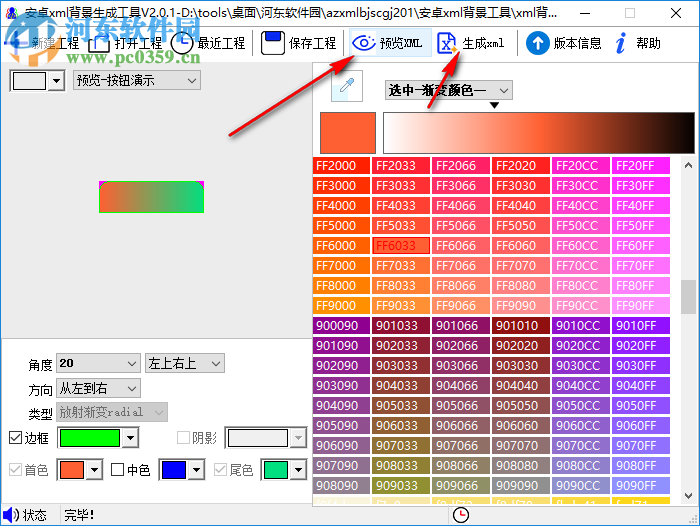Open the 方向 从左到右 direction dropdown
This screenshot has width=700, height=526.
click(98, 388)
